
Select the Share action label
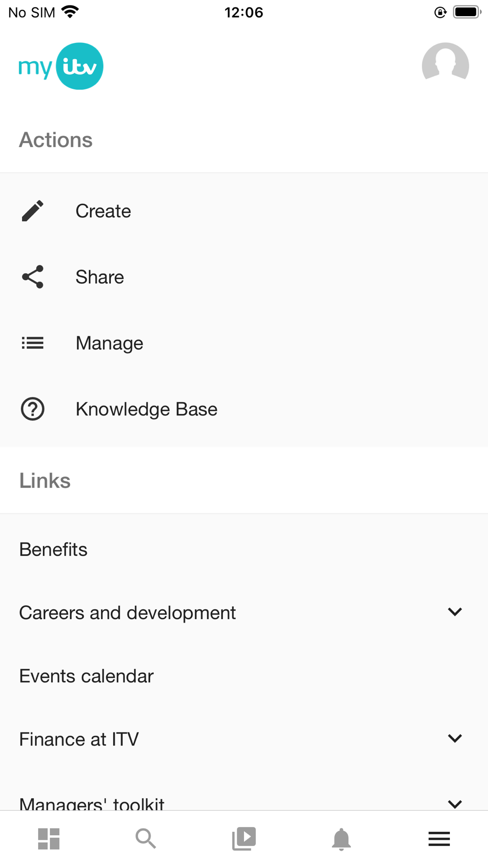tap(100, 277)
